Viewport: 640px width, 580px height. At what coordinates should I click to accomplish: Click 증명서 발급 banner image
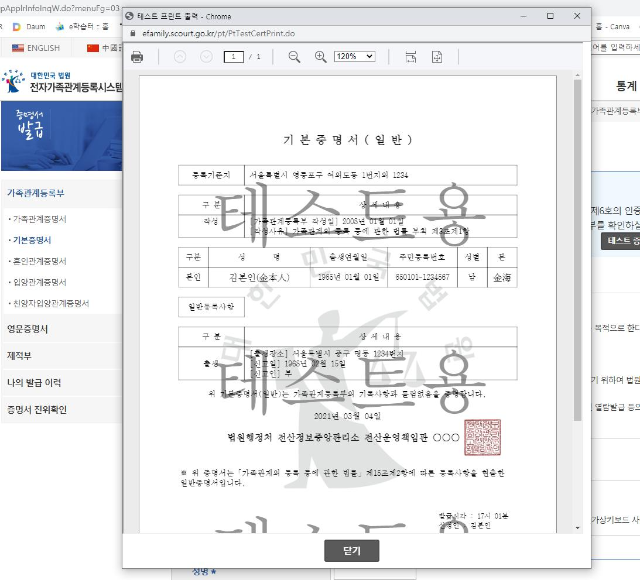tap(62, 136)
